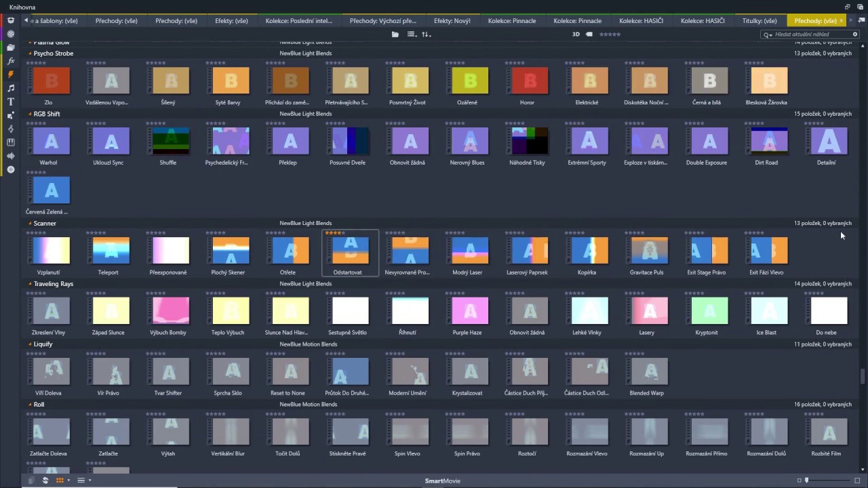868x488 pixels.
Task: Click the Černá a bílá label
Action: coord(707,102)
